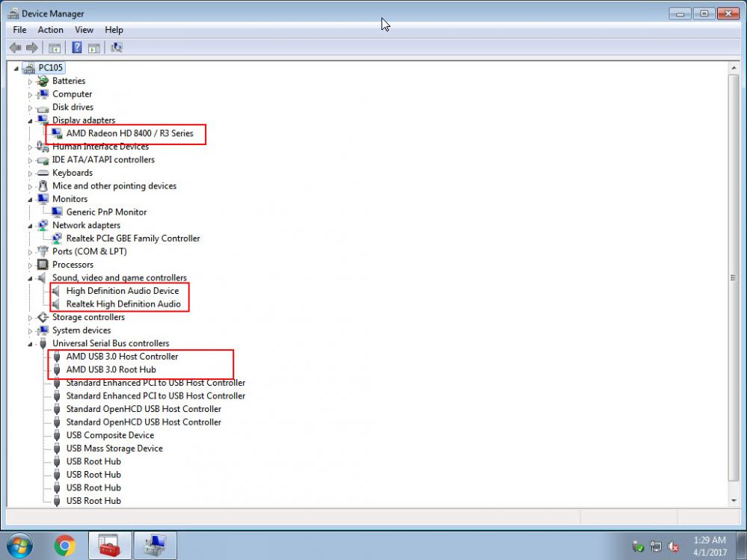Click the muted volume tray icon

tap(673, 547)
